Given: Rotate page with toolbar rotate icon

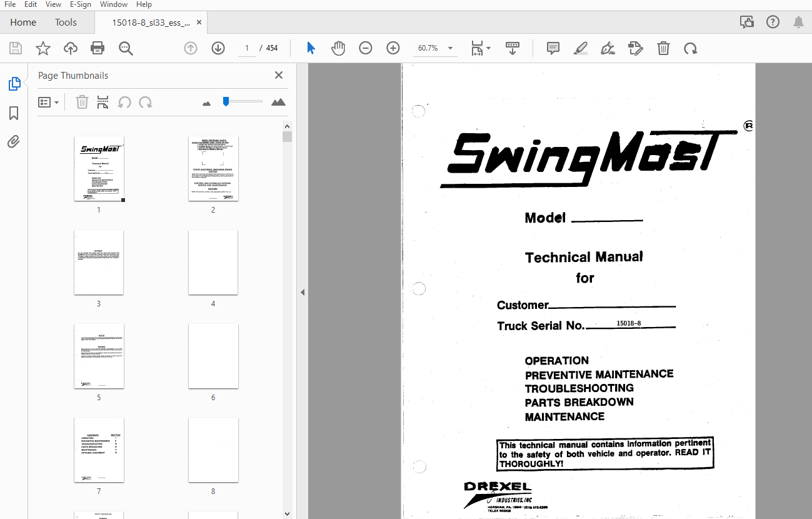Looking at the screenshot, I should (690, 48).
